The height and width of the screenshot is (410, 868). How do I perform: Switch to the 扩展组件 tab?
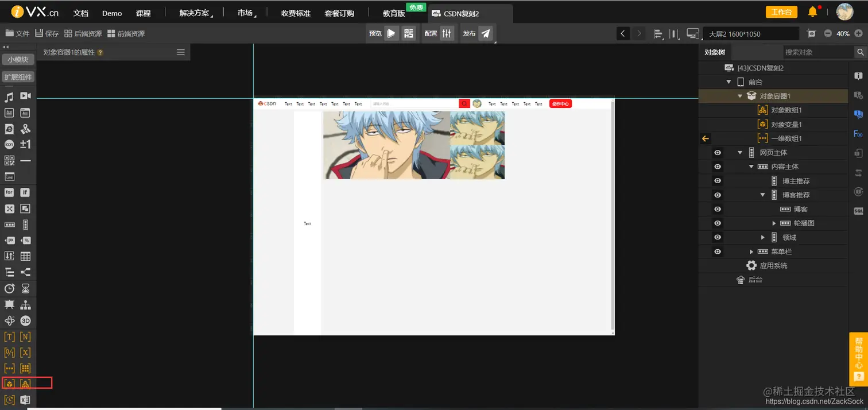(x=18, y=76)
